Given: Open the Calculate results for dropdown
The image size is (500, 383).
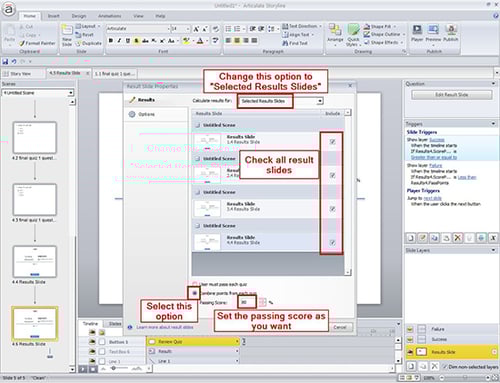Looking at the screenshot, I should tap(281, 101).
